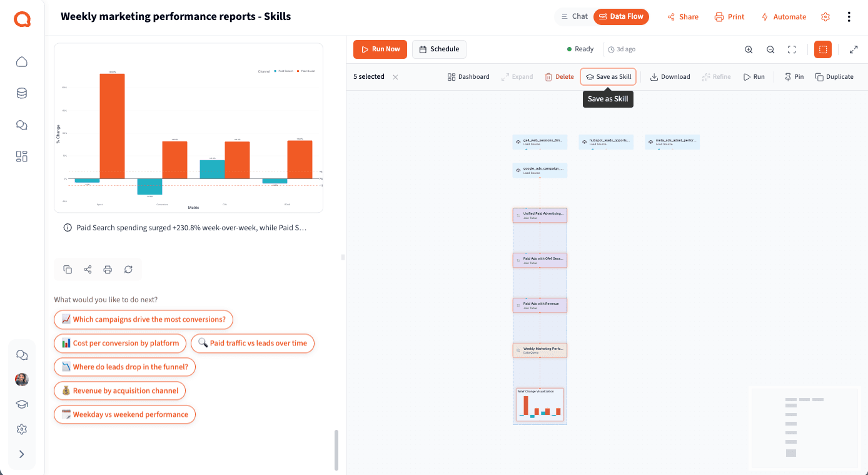Click the chat panel vertical scrollbar
The height and width of the screenshot is (475, 868).
tap(336, 449)
